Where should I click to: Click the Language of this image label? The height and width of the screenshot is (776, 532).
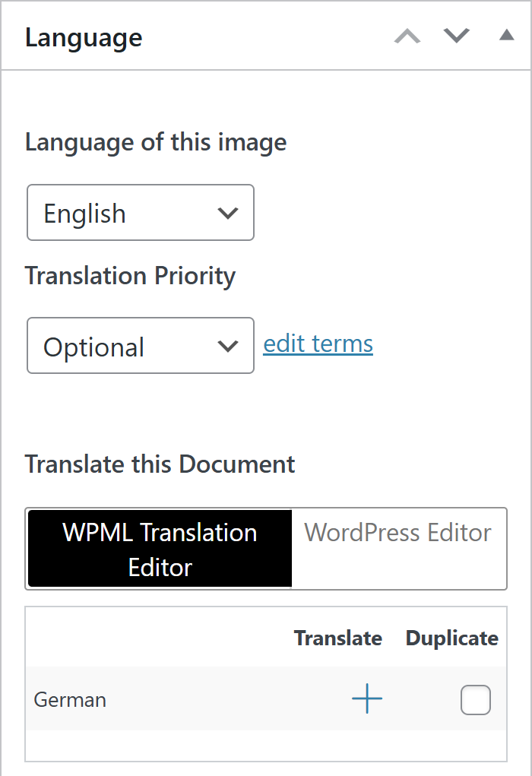click(x=156, y=143)
